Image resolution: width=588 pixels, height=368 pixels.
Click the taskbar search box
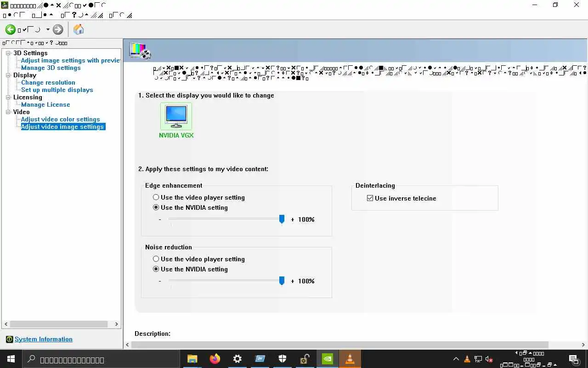coord(101,359)
